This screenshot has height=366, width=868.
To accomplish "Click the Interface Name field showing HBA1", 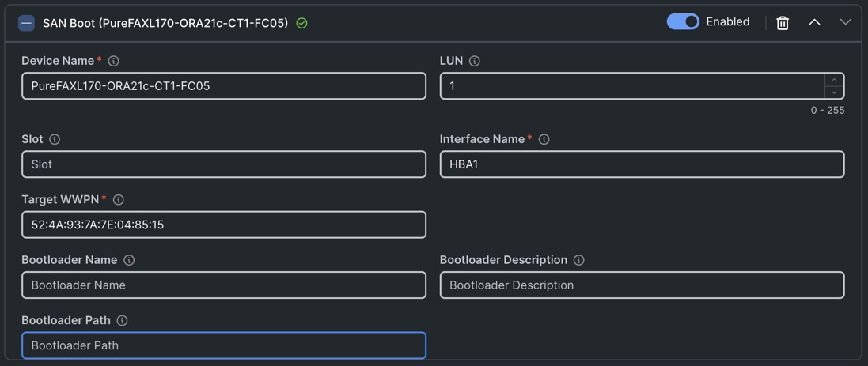I will click(642, 164).
